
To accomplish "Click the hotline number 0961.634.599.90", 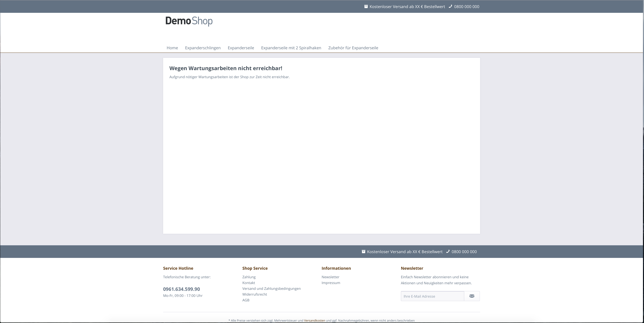I will (x=182, y=289).
